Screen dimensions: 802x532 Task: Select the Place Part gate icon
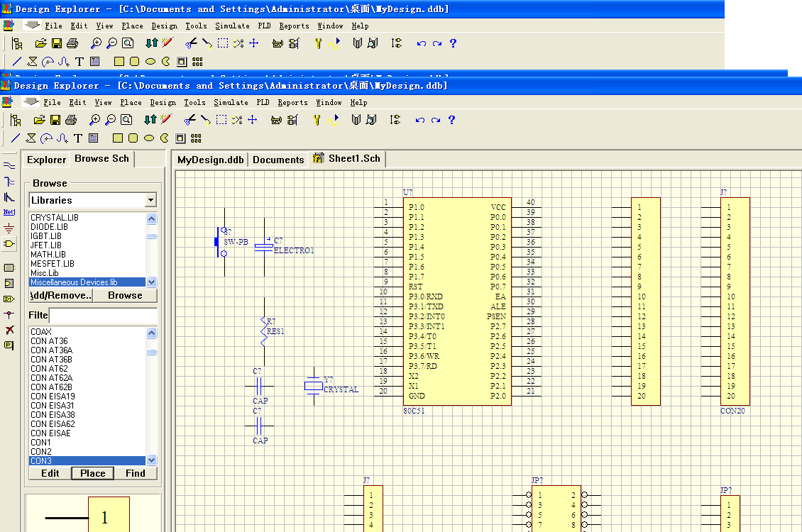click(x=9, y=244)
